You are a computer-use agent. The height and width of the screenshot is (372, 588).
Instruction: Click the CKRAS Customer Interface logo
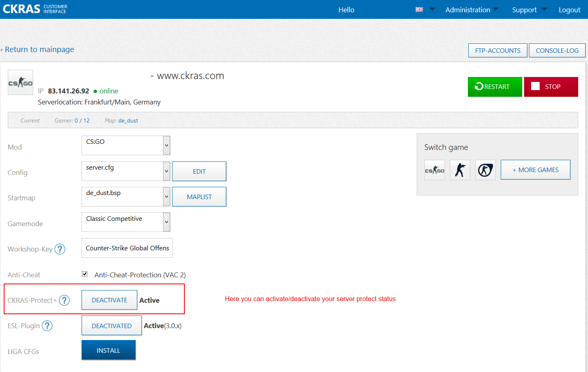[x=35, y=9]
